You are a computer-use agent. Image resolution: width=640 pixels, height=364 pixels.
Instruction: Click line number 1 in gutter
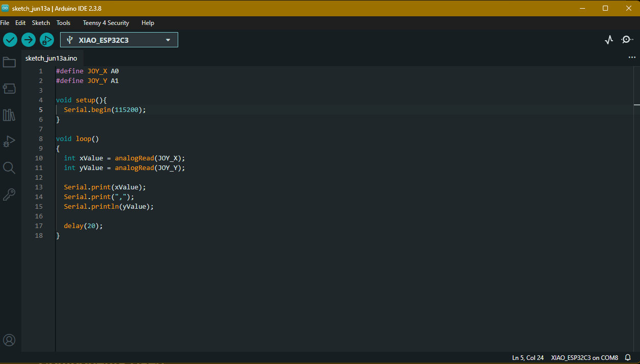click(41, 71)
